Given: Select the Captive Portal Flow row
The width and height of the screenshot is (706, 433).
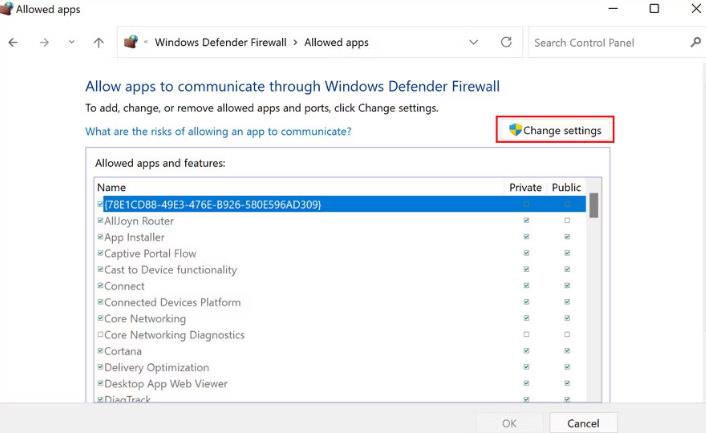Looking at the screenshot, I should (341, 253).
